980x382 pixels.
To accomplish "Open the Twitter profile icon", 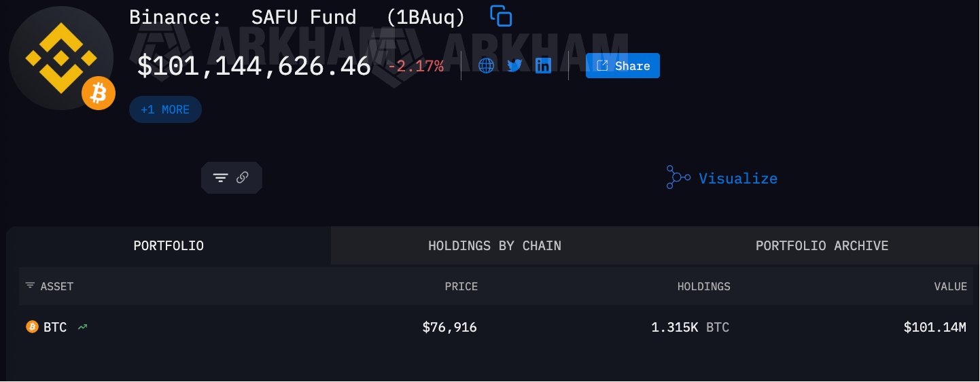I will click(514, 66).
